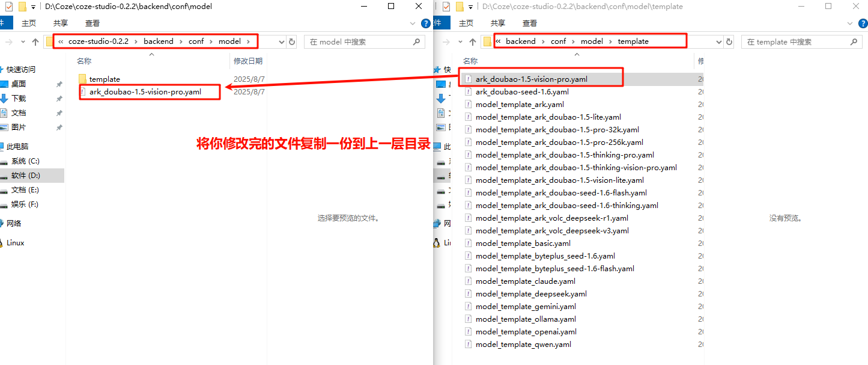Click the chevron after model in address bar
The image size is (868, 365).
[248, 41]
